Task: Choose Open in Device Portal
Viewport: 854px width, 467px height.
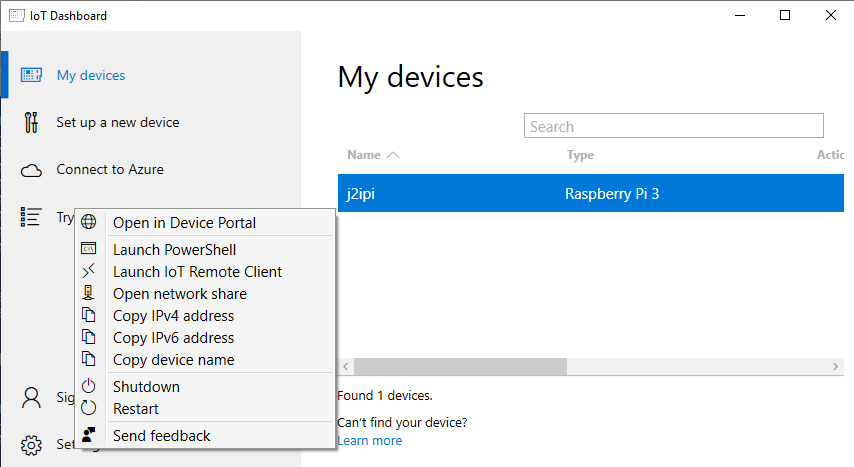Action: (x=184, y=223)
